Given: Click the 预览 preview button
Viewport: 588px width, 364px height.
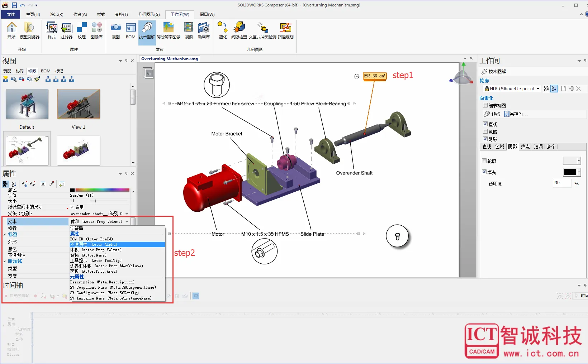Looking at the screenshot, I should (492, 114).
